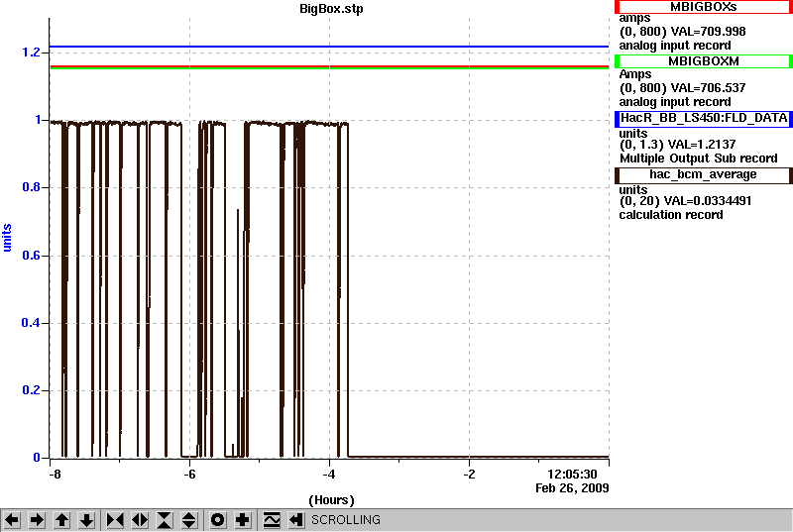This screenshot has width=793, height=532.
Task: Click the arrow-to-bar auto-scroll icon
Action: (296, 520)
